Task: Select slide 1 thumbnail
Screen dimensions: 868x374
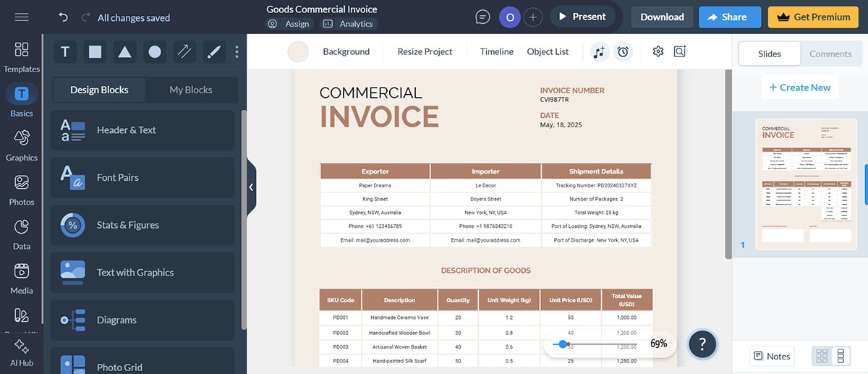Action: click(806, 184)
